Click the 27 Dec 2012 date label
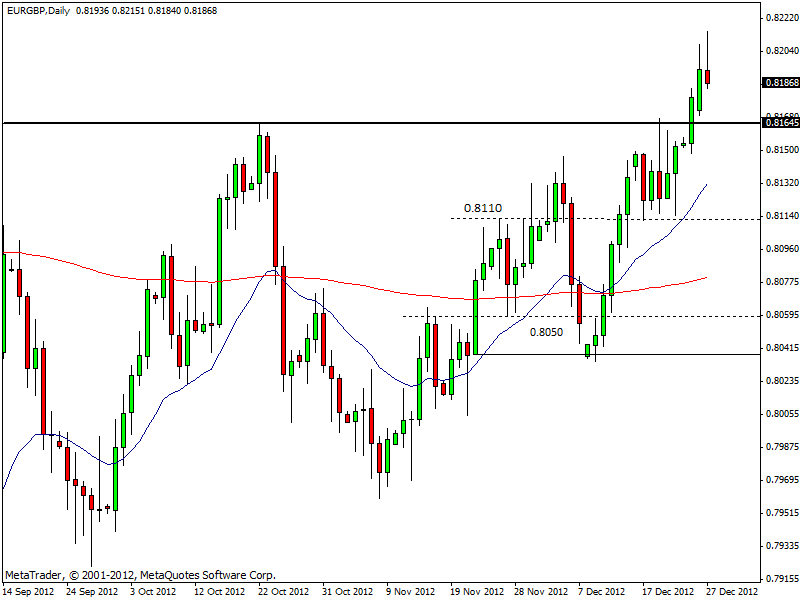800x600 pixels. coord(733,591)
